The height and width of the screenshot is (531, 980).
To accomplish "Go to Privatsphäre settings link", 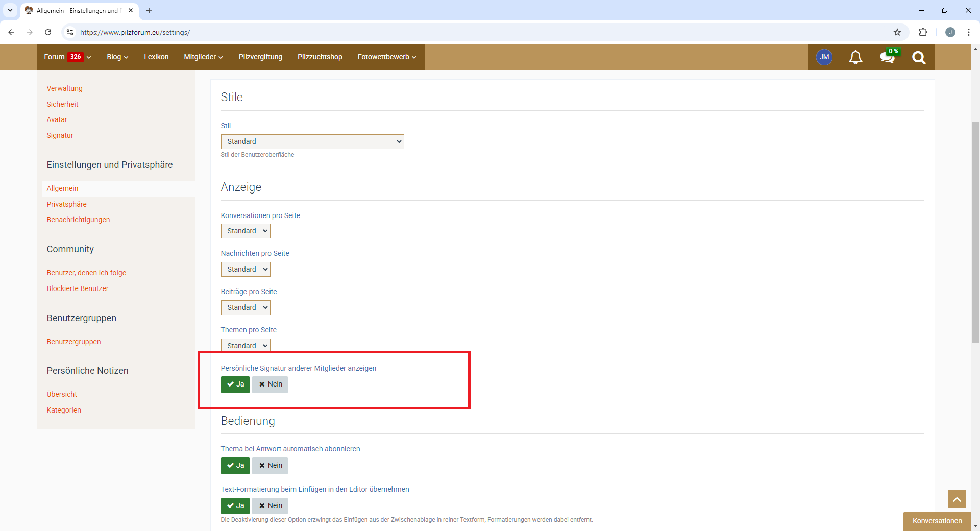I will tap(67, 204).
